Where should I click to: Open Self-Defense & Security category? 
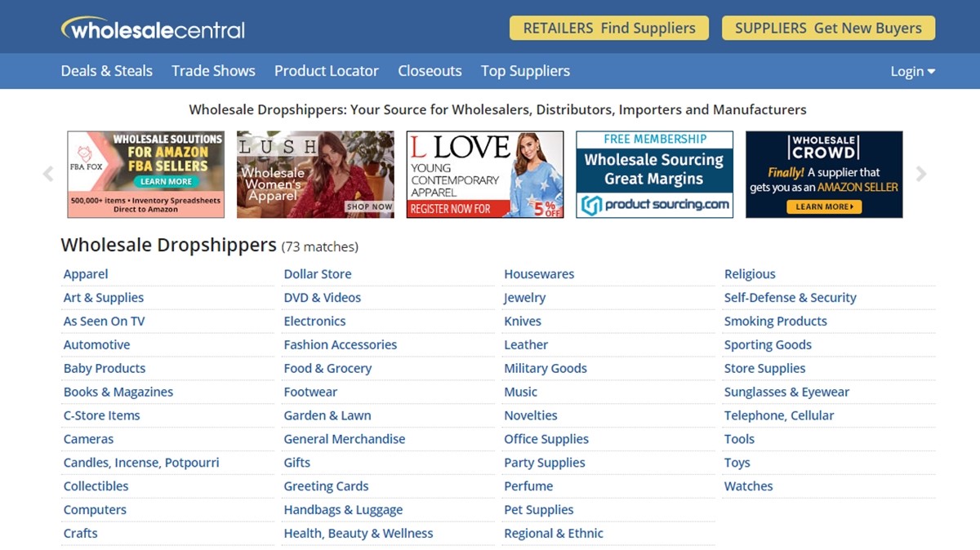pos(791,298)
